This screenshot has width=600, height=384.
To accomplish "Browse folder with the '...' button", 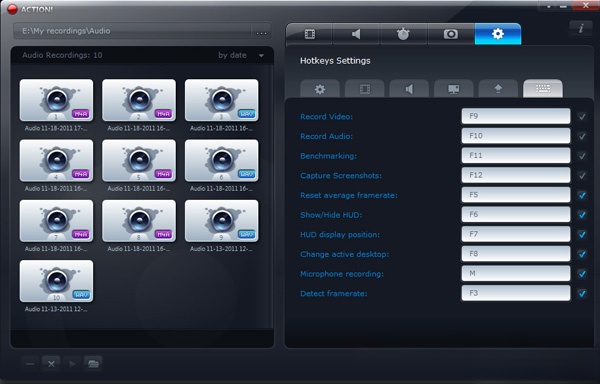I will point(261,33).
